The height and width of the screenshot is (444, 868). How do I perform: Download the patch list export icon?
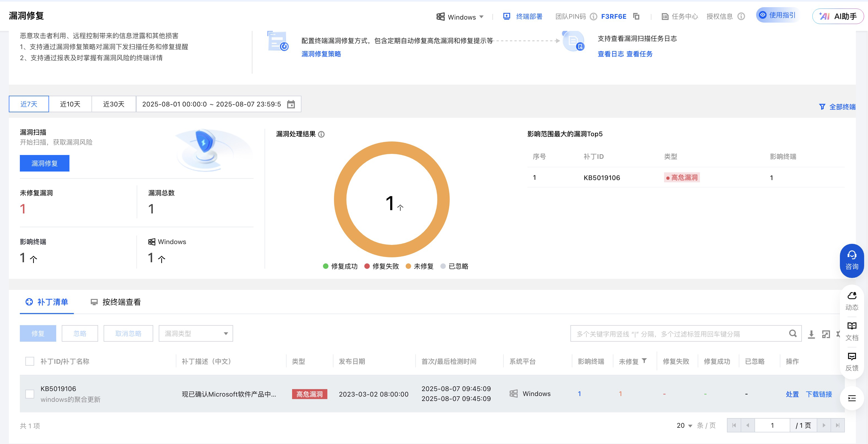click(x=812, y=334)
